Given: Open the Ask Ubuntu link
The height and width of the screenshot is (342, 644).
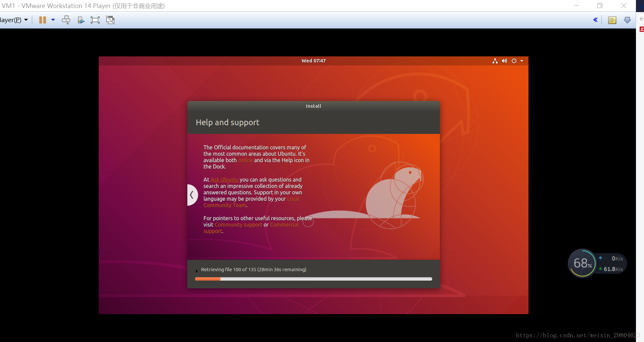Looking at the screenshot, I should click(x=224, y=180).
